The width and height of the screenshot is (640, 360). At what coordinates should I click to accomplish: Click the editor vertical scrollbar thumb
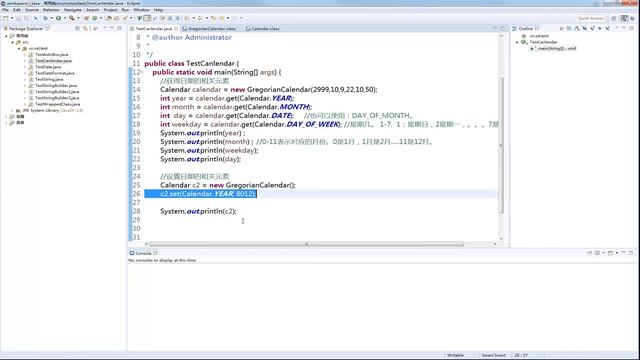click(x=501, y=145)
